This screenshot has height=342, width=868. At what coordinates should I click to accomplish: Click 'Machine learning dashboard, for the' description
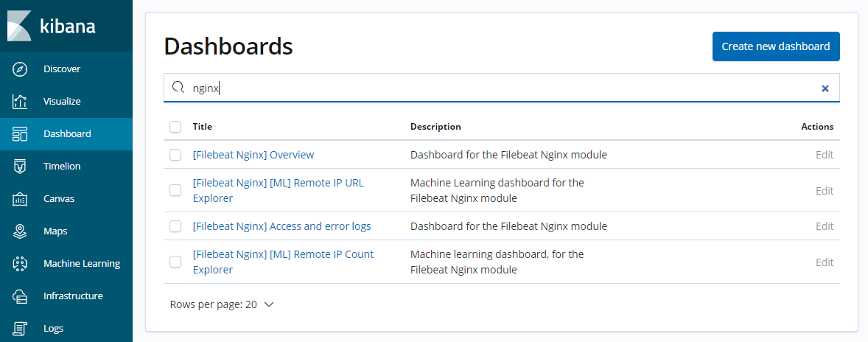pos(497,254)
